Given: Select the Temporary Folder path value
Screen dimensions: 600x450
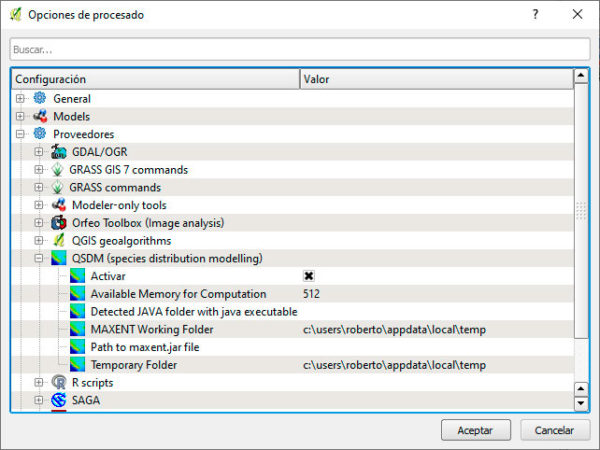Looking at the screenshot, I should pyautogui.click(x=394, y=365).
